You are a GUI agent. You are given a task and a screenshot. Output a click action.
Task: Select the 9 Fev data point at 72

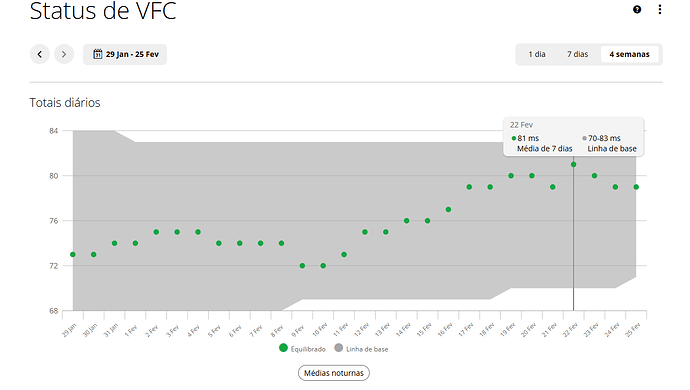click(302, 266)
